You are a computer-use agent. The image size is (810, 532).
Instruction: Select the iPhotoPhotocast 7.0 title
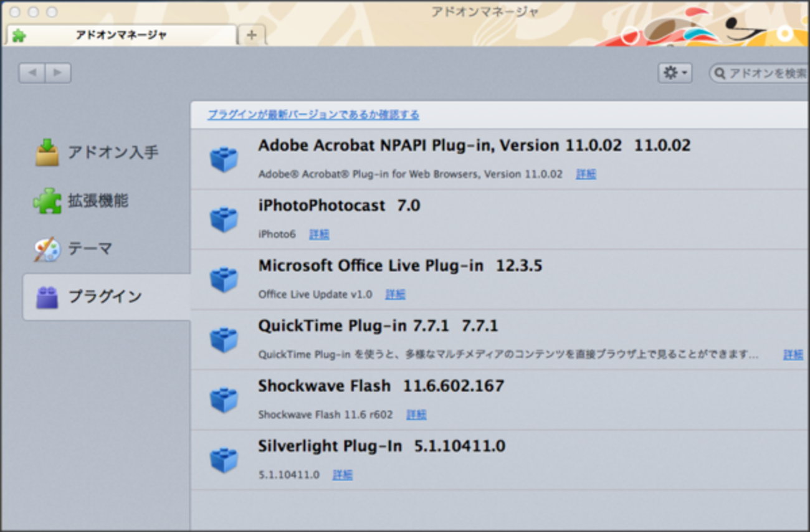(339, 206)
